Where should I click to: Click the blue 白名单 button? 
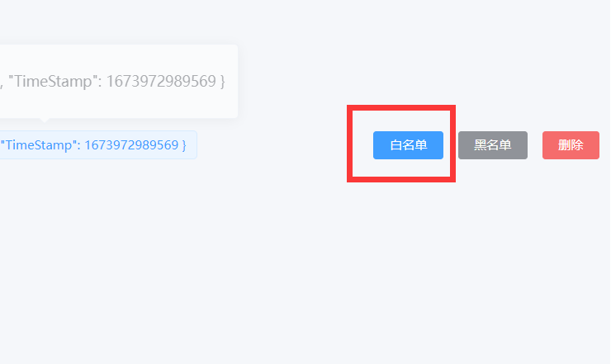408,145
